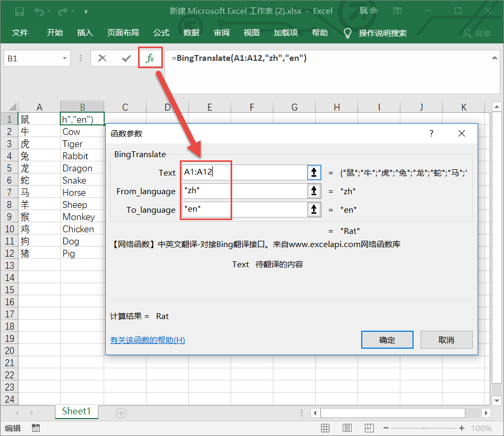The image size is (504, 436).
Task: Click the Cancel X on the formula bar
Action: click(102, 58)
